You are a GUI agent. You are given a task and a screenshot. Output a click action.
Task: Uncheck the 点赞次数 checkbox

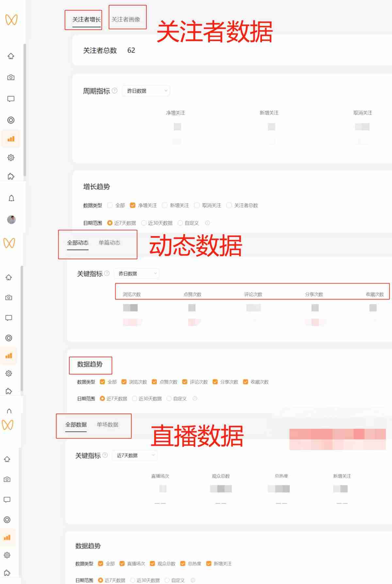pos(154,382)
